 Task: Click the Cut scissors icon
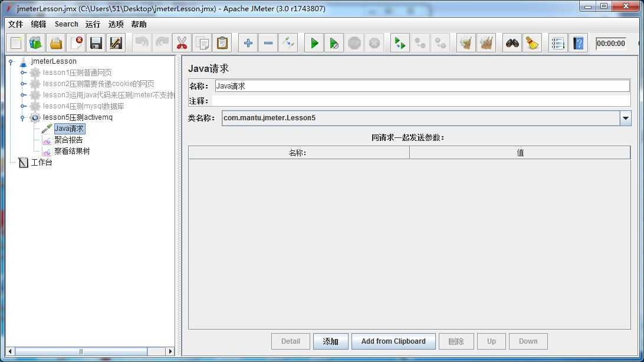[x=182, y=43]
